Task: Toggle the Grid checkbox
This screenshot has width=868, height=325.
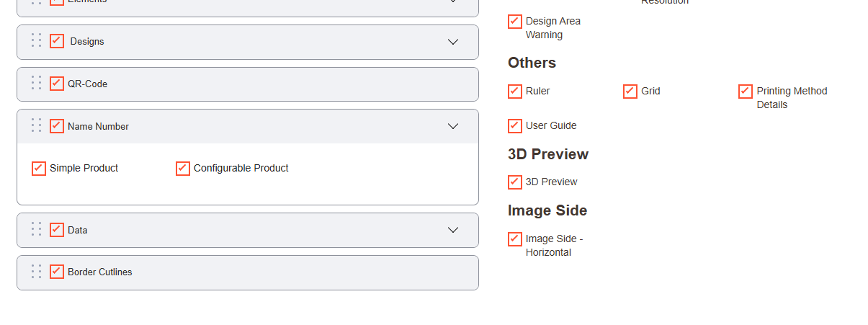Action: coord(630,92)
